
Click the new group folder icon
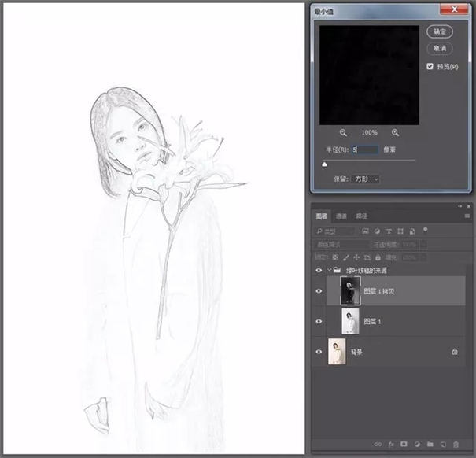point(430,445)
